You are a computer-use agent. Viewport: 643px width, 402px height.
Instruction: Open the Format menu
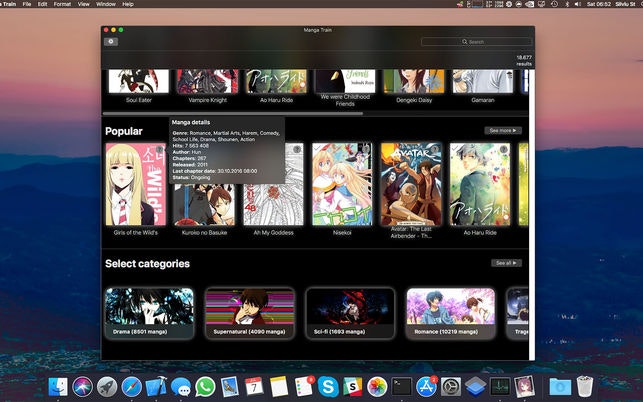click(62, 4)
